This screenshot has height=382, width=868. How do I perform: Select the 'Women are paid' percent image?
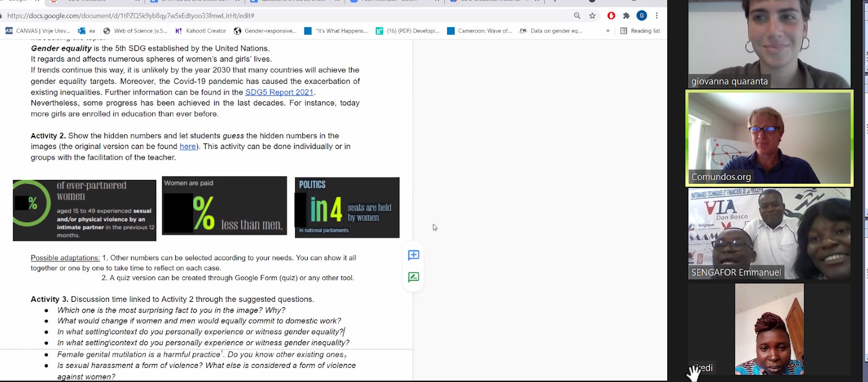tap(225, 205)
